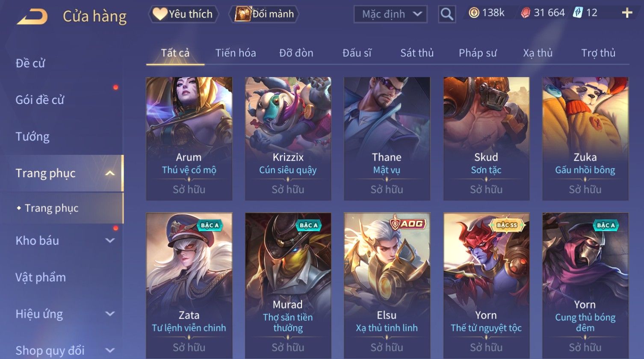Click the chest icon on Đổi mảnh

[243, 14]
